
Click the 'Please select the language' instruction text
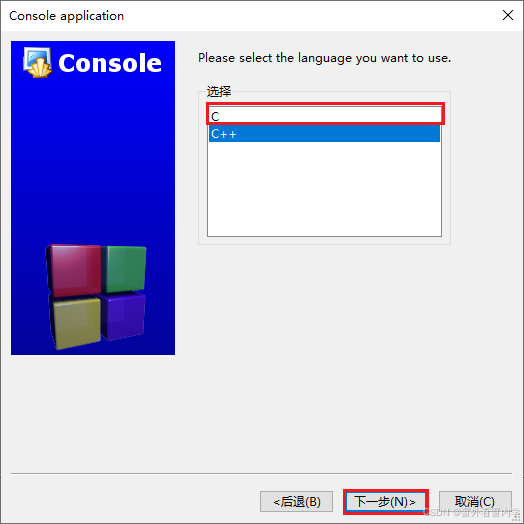click(x=324, y=58)
